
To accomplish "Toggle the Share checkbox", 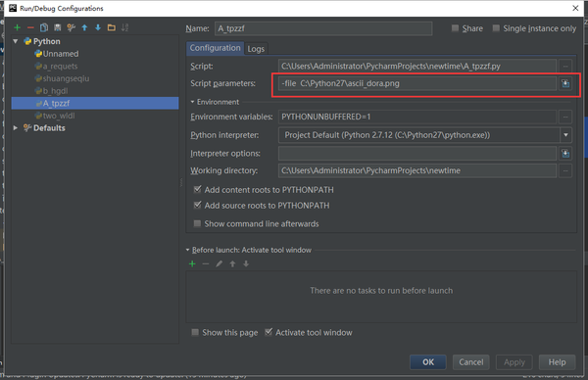I will pyautogui.click(x=455, y=28).
